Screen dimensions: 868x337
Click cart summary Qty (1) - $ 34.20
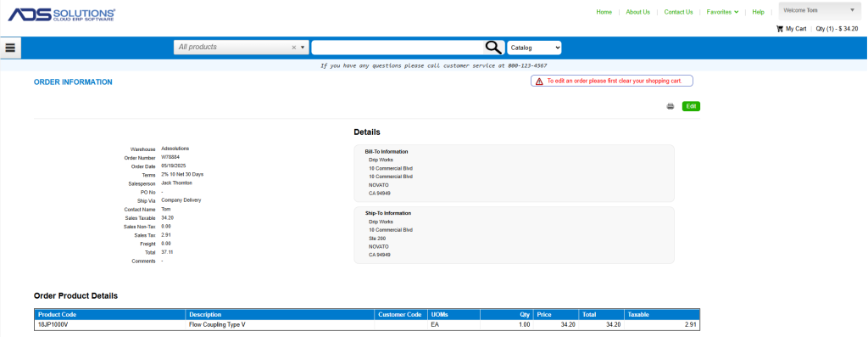click(837, 29)
